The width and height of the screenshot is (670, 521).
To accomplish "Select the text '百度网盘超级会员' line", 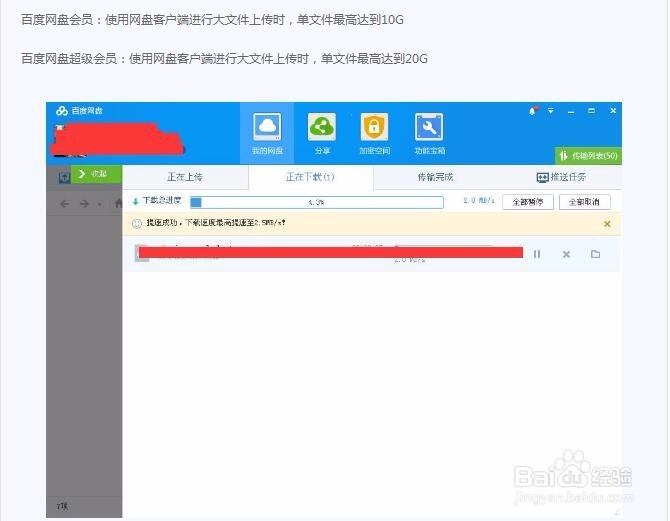I will (x=224, y=59).
